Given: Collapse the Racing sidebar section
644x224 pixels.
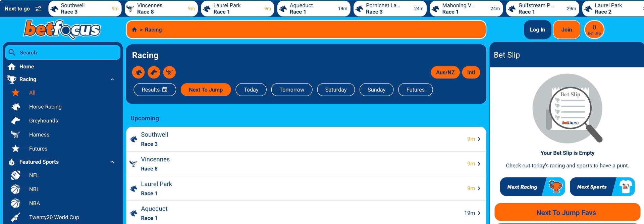Looking at the screenshot, I should click(x=112, y=79).
